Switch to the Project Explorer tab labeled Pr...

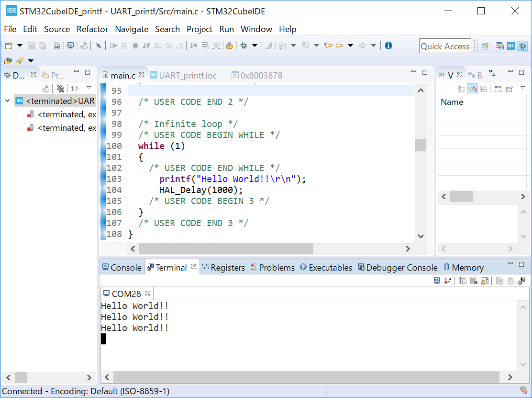pos(53,75)
